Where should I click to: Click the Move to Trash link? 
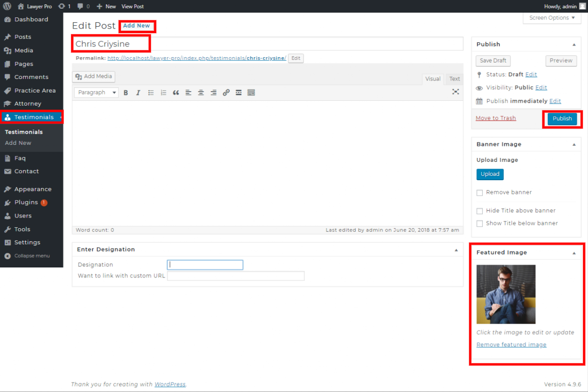click(495, 118)
